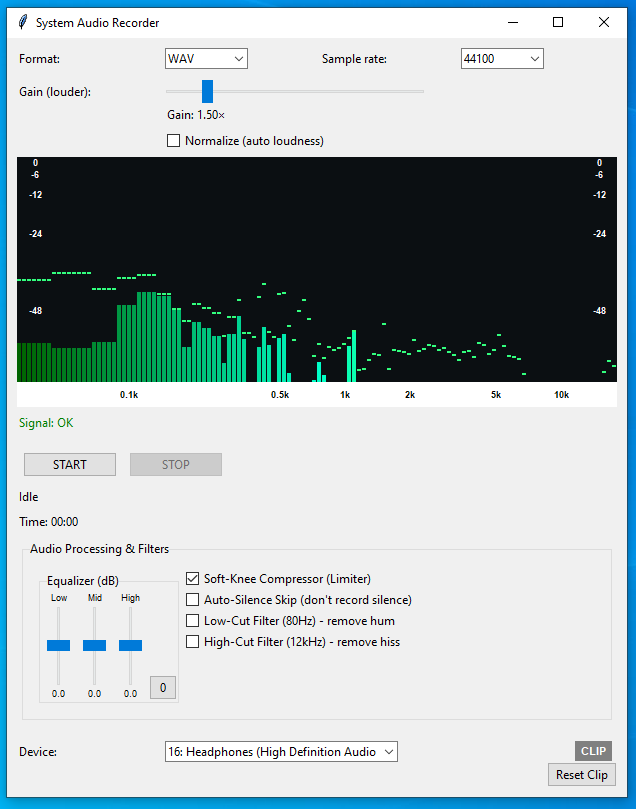Screen dimensions: 636x809
Task: Turn on Low-Cut Filter (80Hz)
Action: pyautogui.click(x=193, y=621)
